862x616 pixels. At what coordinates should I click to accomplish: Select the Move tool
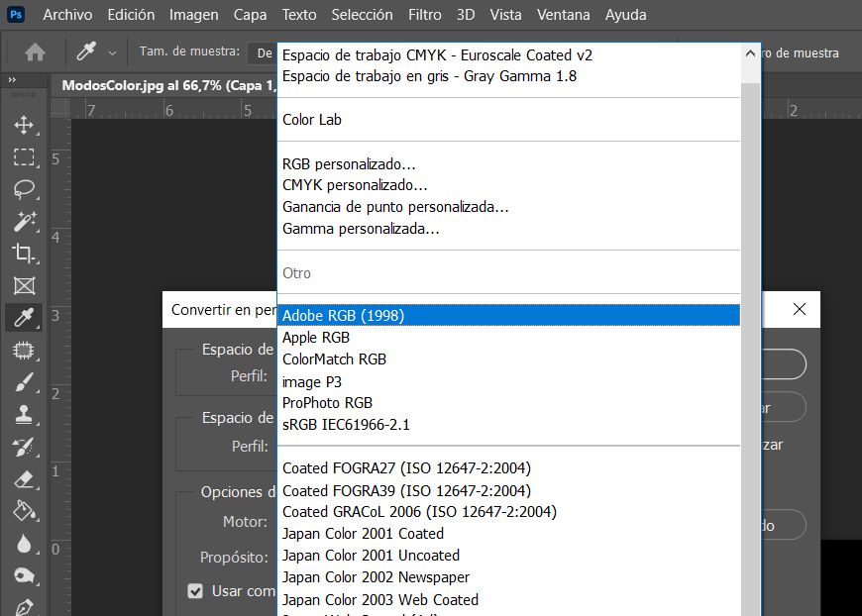24,126
